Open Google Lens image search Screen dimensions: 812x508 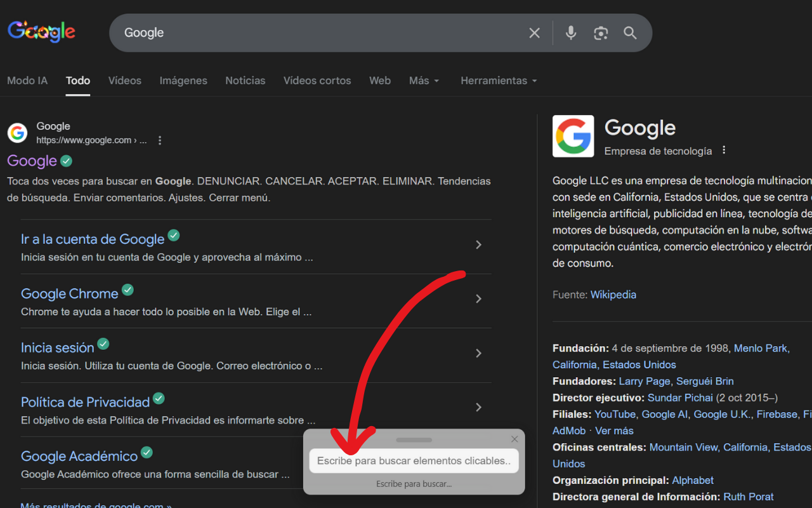point(601,33)
